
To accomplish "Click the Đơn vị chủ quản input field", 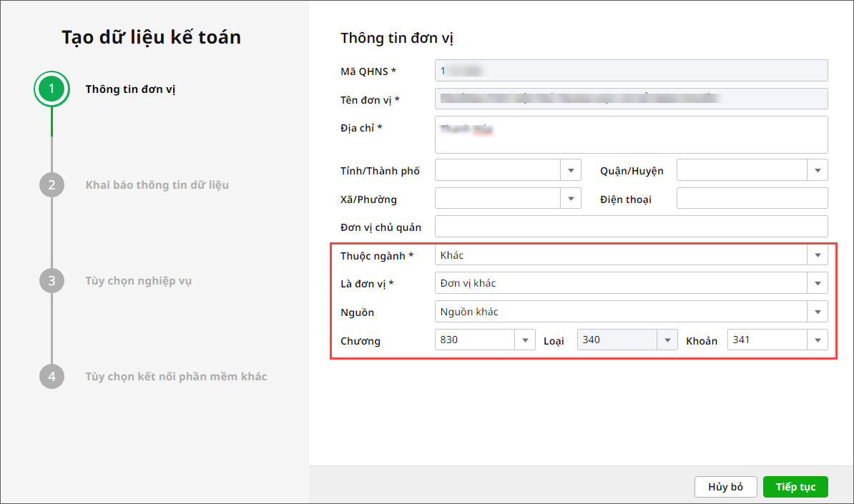I will click(632, 227).
